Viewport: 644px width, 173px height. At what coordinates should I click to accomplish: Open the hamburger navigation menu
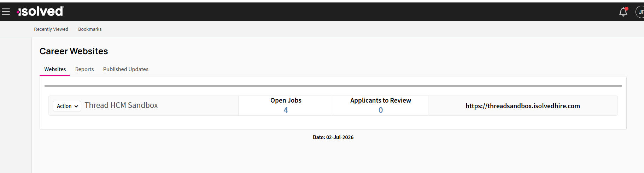click(6, 12)
